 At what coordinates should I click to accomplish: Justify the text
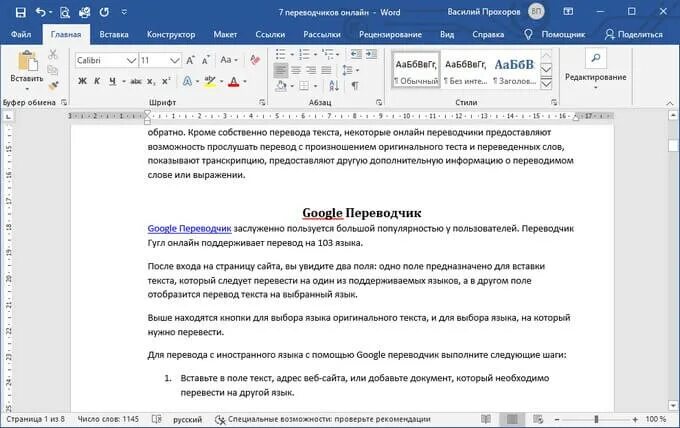click(327, 70)
